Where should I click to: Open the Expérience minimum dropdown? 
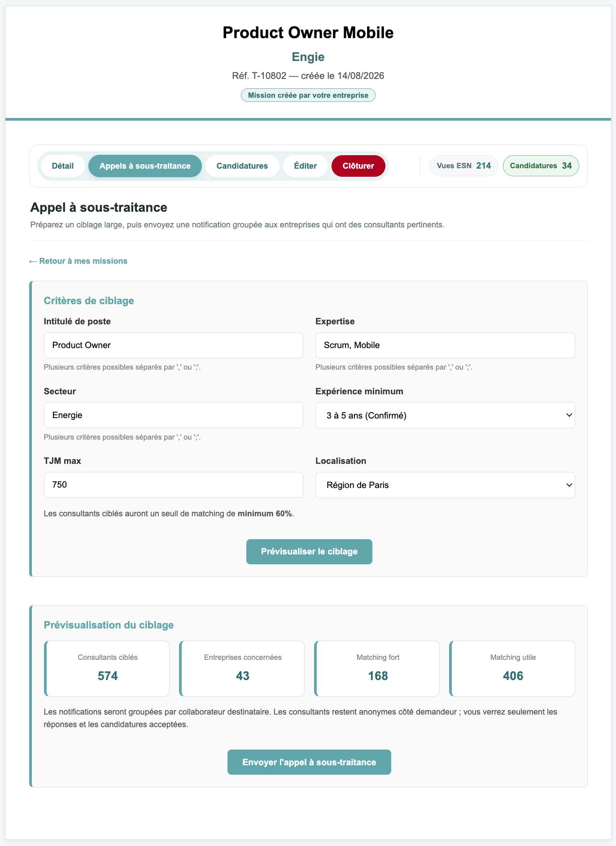[445, 415]
